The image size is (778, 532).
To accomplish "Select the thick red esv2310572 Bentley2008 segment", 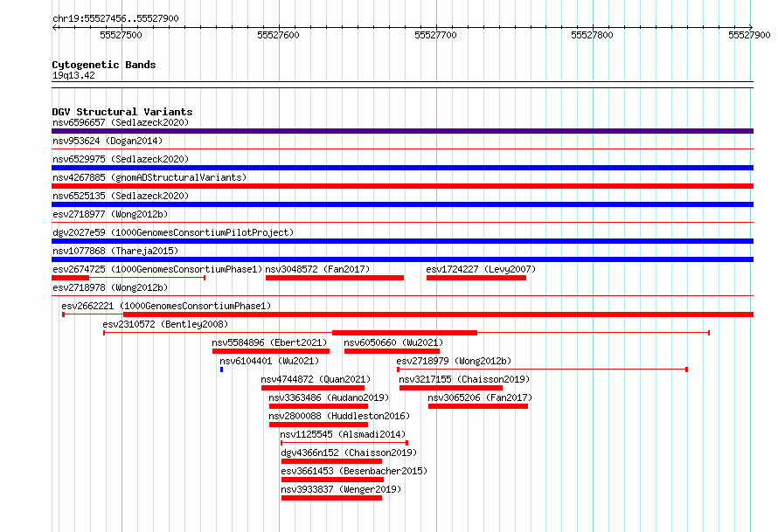I will click(405, 333).
